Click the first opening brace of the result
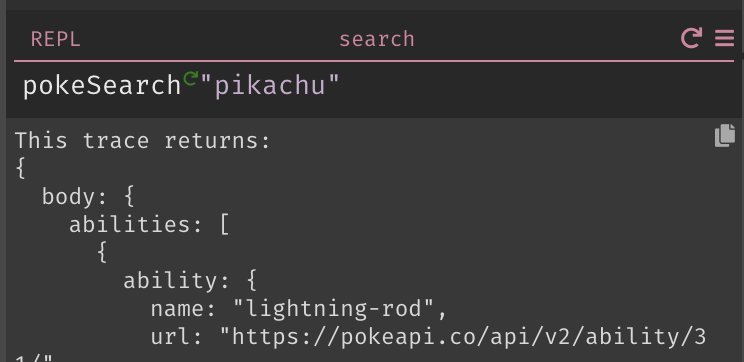Screen dimensions: 744x362 (x=20, y=169)
